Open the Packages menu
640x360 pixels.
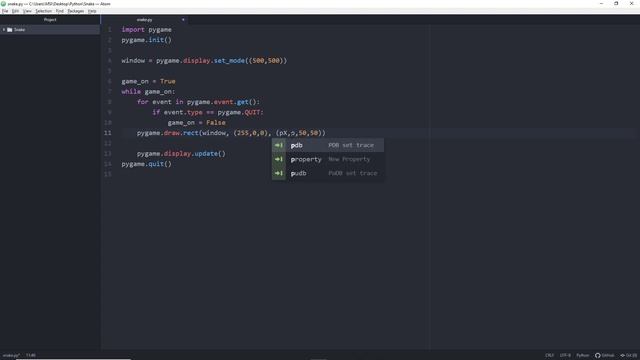coord(76,11)
